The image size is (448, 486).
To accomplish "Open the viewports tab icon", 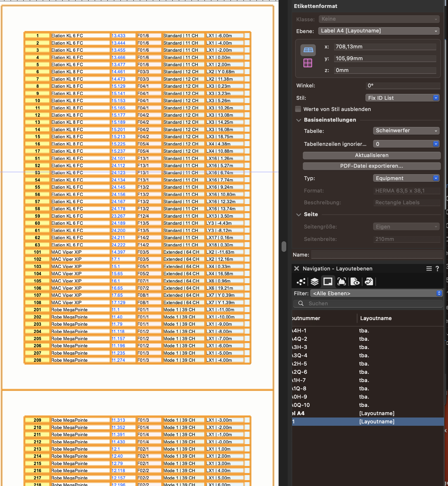I will pyautogui.click(x=342, y=282).
